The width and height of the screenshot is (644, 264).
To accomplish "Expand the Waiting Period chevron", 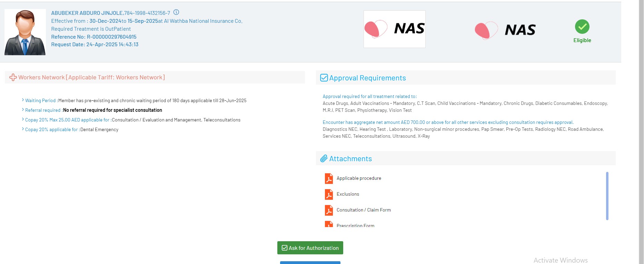I will [23, 100].
